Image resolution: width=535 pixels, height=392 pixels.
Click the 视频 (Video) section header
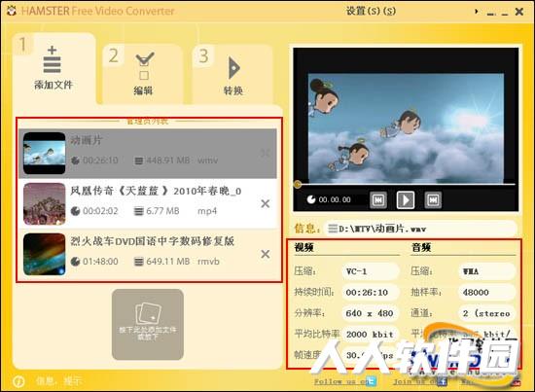pyautogui.click(x=303, y=247)
